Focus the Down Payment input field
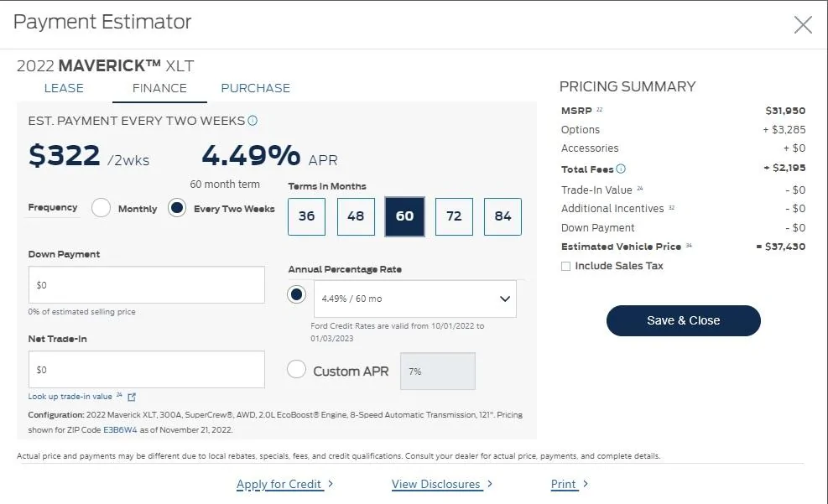 pyautogui.click(x=146, y=285)
